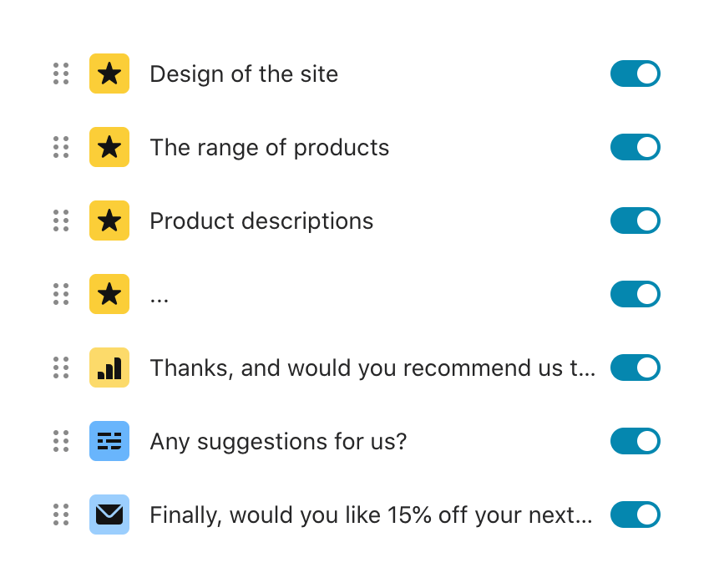Turn off the "The range of products" switch
Viewport: 714px width, 588px height.
[x=636, y=147]
